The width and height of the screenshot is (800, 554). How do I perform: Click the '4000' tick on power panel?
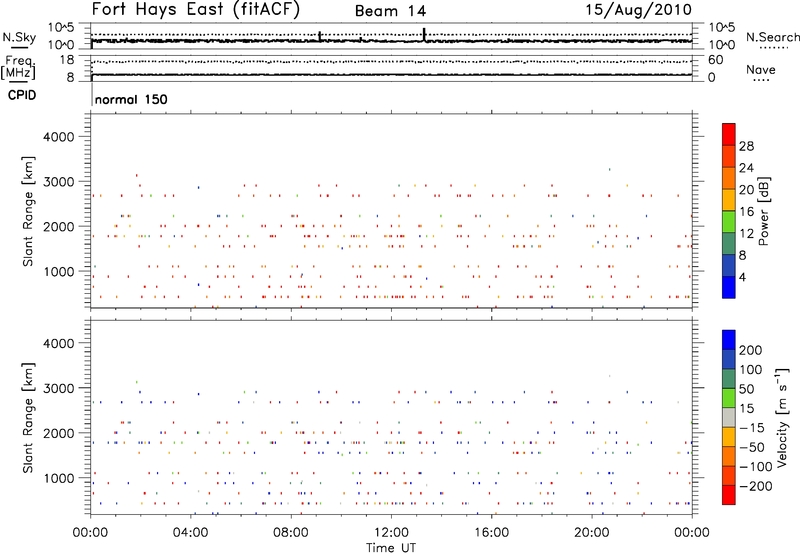59,137
